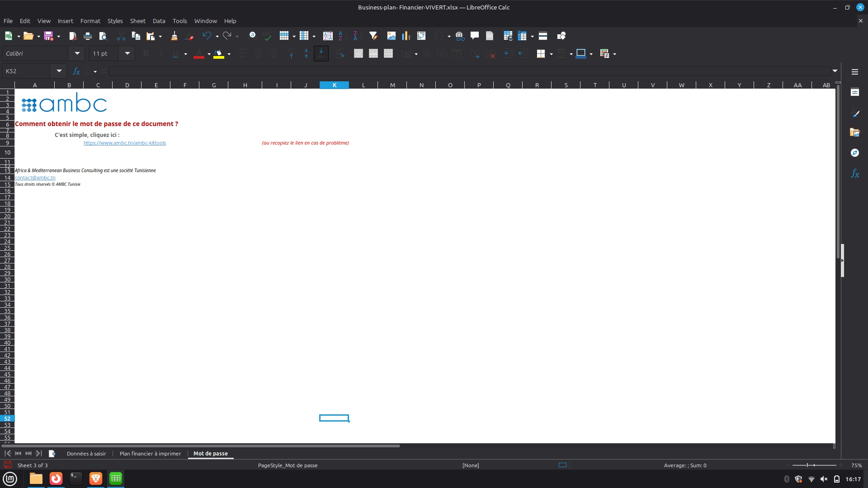The image size is (868, 488).
Task: Export the document directly as PDF
Action: pos(73,36)
